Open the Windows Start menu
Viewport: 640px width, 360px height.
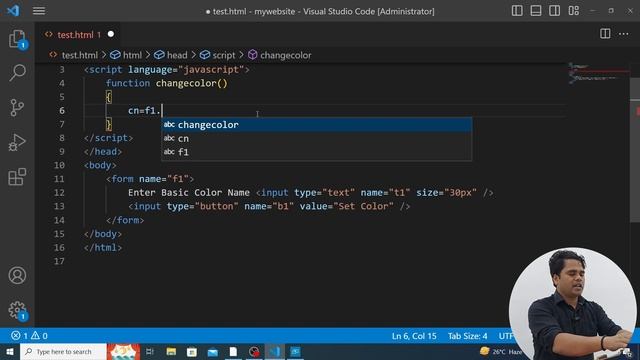coord(10,351)
